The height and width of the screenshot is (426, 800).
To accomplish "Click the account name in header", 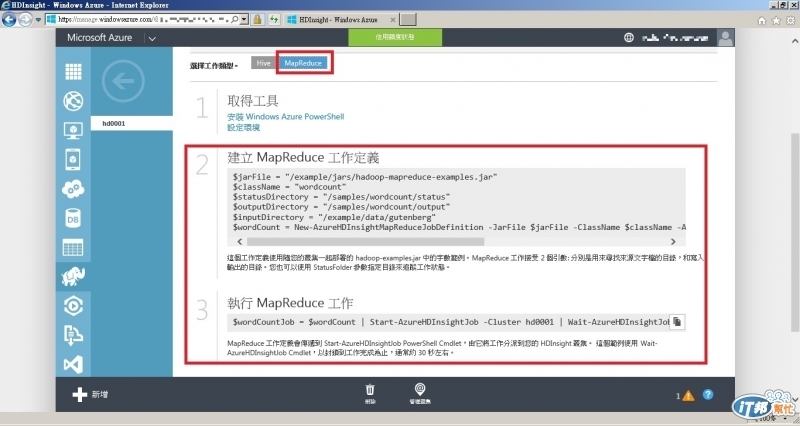I will coord(674,38).
